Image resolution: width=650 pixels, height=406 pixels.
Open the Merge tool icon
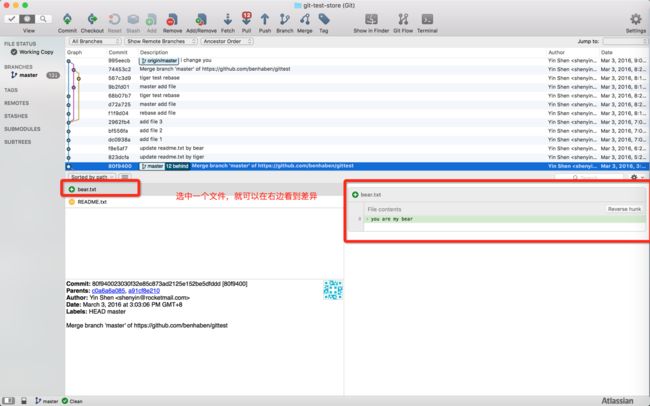[x=305, y=19]
